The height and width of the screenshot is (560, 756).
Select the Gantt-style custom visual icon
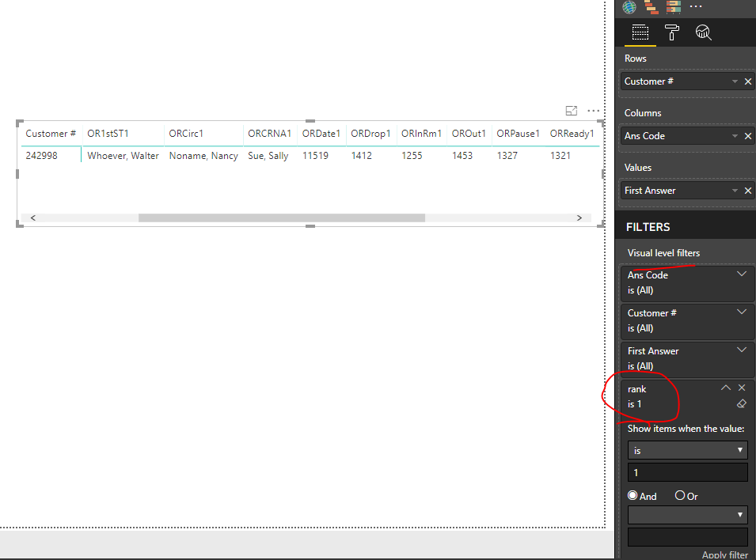[x=652, y=7]
